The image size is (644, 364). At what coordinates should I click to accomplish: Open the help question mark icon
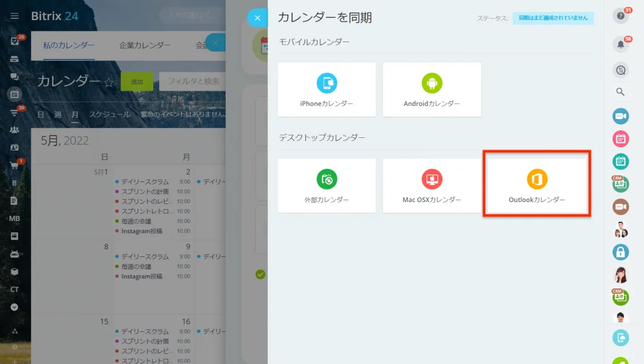pyautogui.click(x=621, y=16)
